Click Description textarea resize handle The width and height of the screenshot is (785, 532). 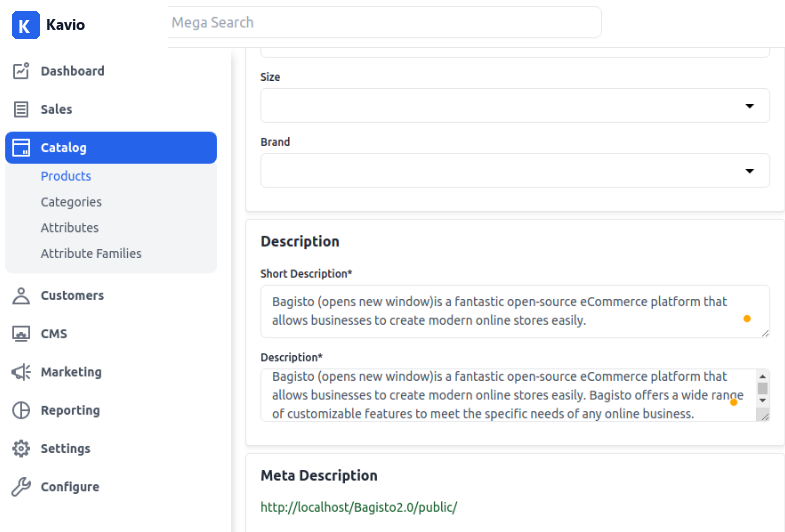pos(764,416)
